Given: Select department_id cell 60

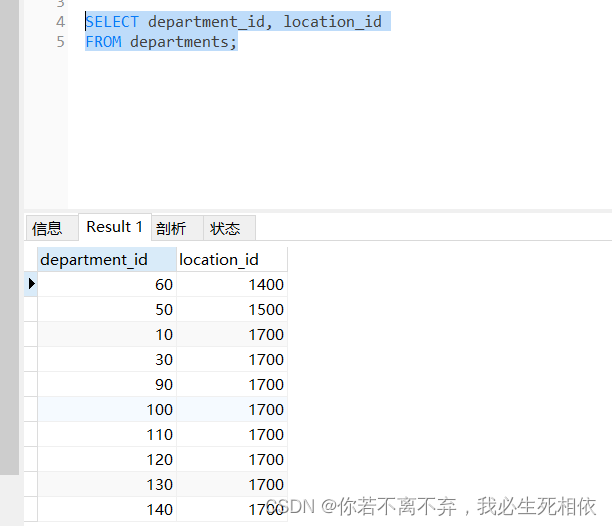Looking at the screenshot, I should 107,284.
